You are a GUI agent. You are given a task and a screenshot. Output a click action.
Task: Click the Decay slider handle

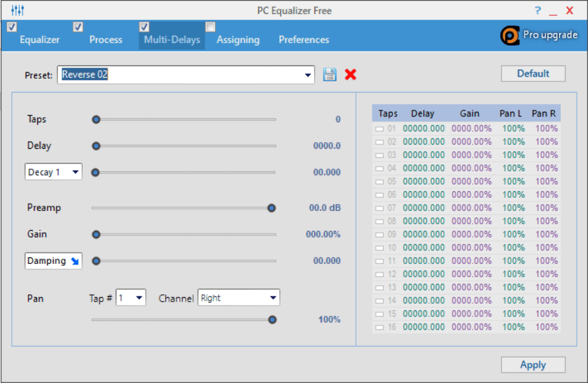95,172
